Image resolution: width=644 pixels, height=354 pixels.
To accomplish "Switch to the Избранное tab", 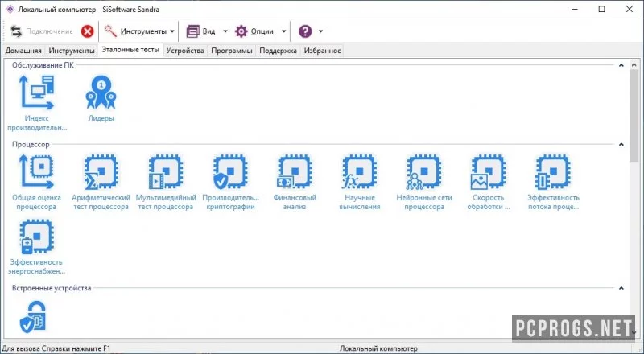I will click(323, 51).
